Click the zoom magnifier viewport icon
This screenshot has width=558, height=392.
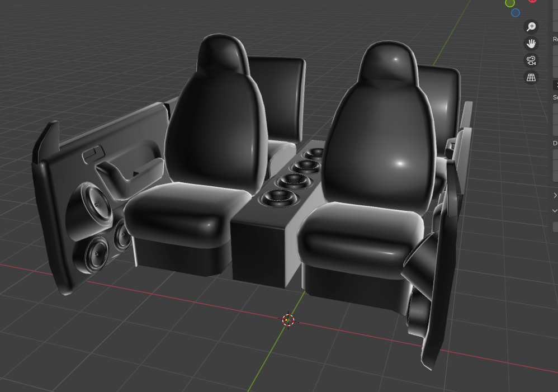tap(531, 27)
